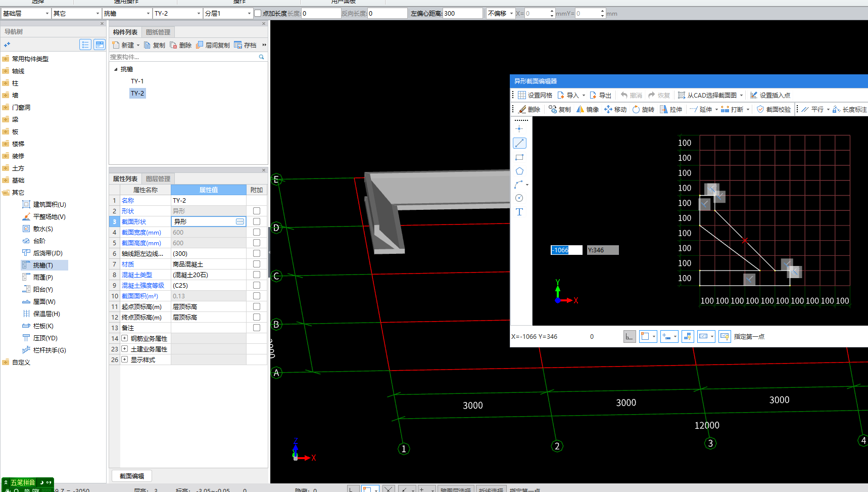
Task: Toggle 附加 checkbox for 截面形状 row
Action: 257,221
